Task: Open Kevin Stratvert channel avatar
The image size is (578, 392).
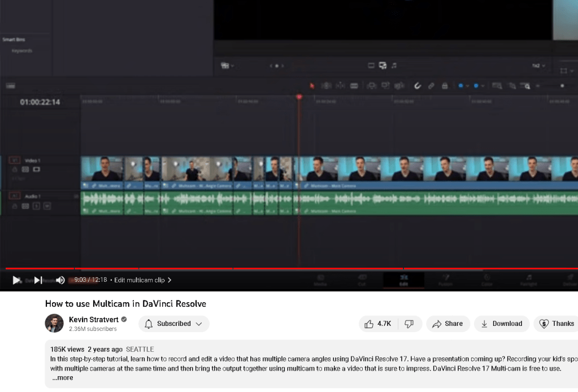Action: click(54, 323)
